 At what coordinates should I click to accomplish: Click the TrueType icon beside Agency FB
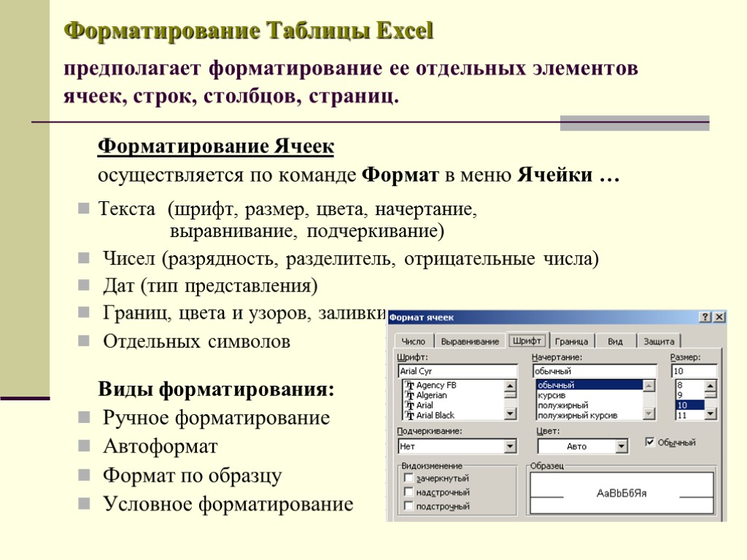pyautogui.click(x=409, y=385)
